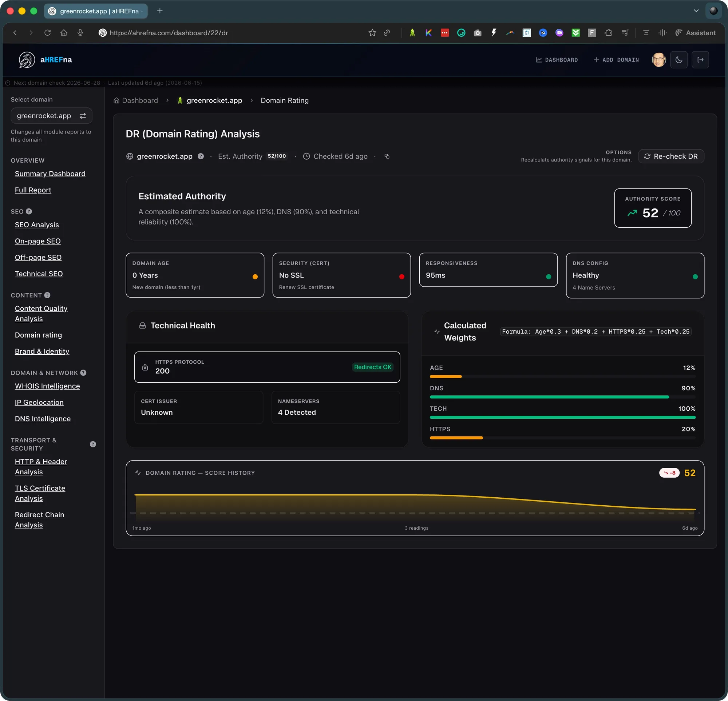This screenshot has height=701, width=728.
Task: Click the Security (Cert) No SSL card
Action: point(341,275)
